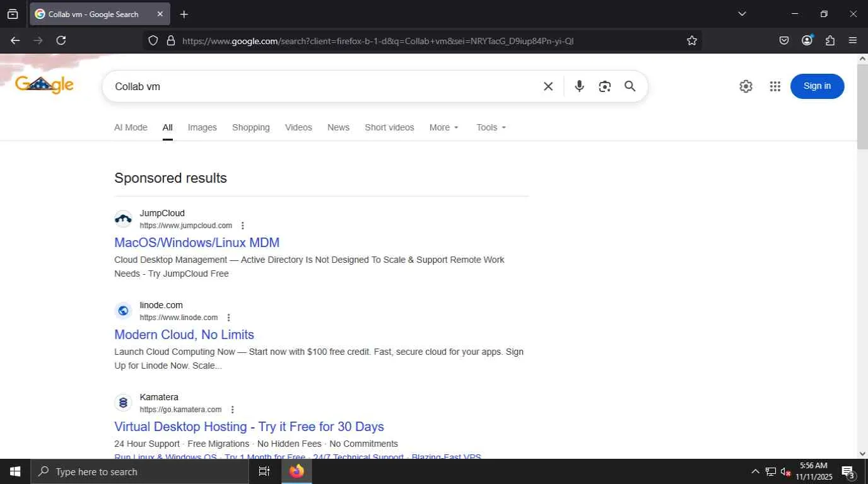The image size is (868, 484).
Task: Switch to Shopping results tab
Action: 251,127
